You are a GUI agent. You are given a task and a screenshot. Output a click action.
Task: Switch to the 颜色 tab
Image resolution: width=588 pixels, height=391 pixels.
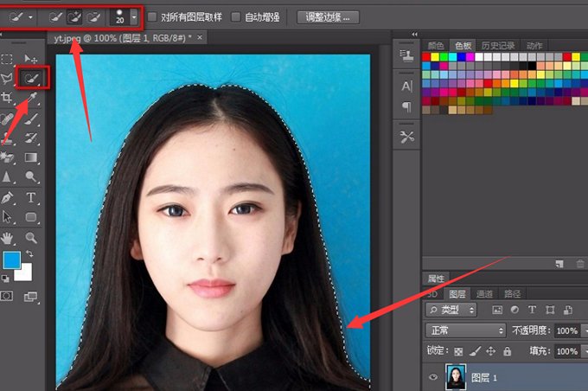click(x=436, y=46)
